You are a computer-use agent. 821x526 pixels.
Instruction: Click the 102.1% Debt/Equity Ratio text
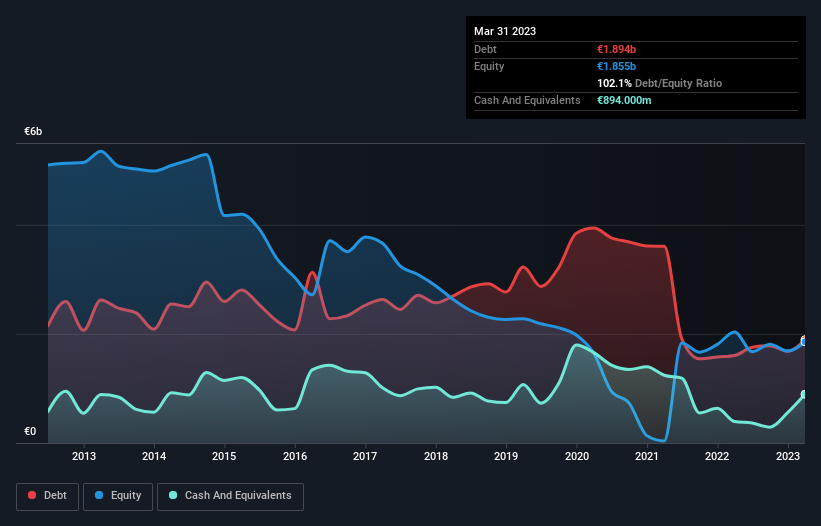[659, 83]
